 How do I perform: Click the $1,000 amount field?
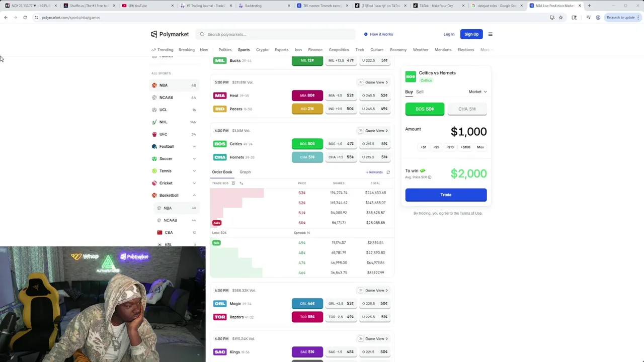coord(468,132)
